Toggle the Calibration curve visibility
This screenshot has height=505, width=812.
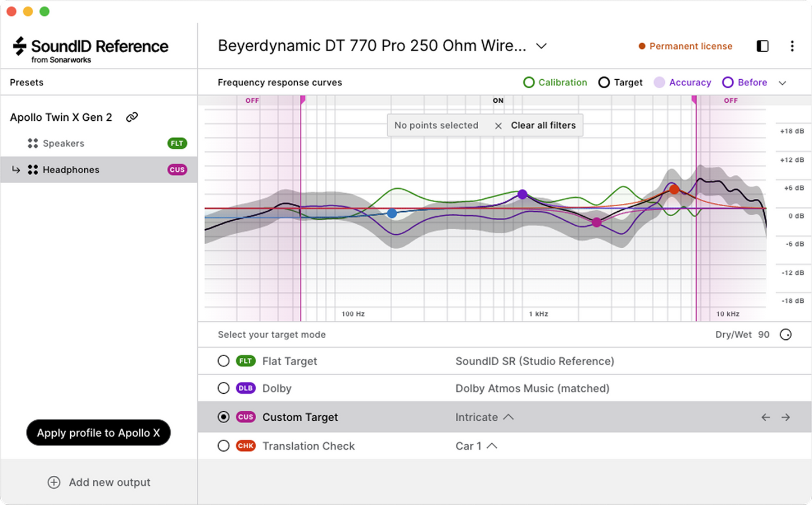pos(529,82)
